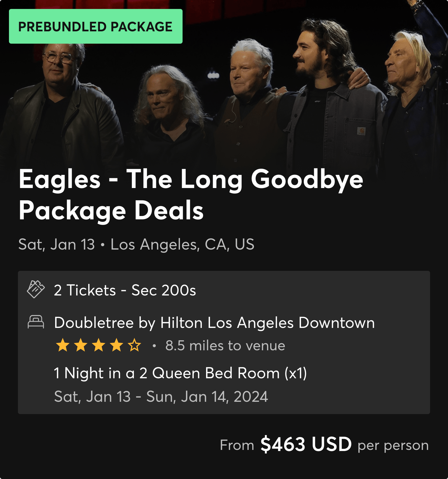The width and height of the screenshot is (448, 479).
Task: Select the Los Angeles, CA, US location text
Action: pyautogui.click(x=182, y=243)
